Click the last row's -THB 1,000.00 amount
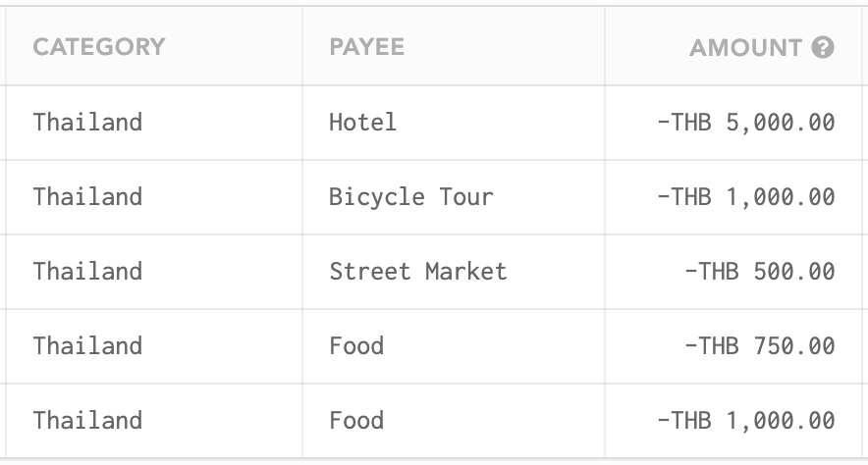 (745, 421)
